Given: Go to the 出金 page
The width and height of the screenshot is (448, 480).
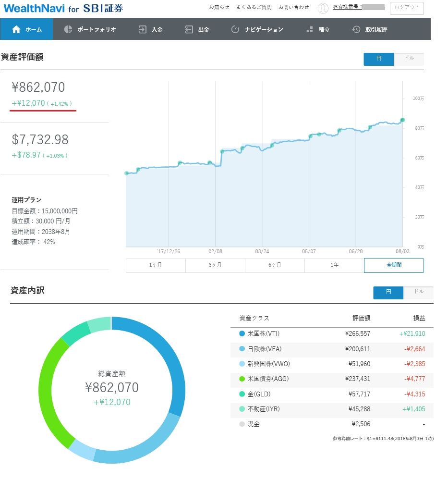Looking at the screenshot, I should click(197, 29).
